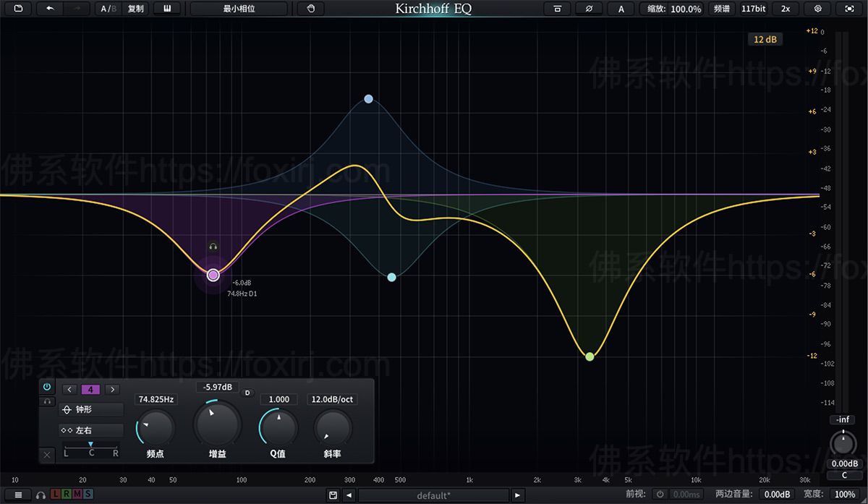Open the default* preset name menu
This screenshot has width=868, height=504.
[x=434, y=495]
